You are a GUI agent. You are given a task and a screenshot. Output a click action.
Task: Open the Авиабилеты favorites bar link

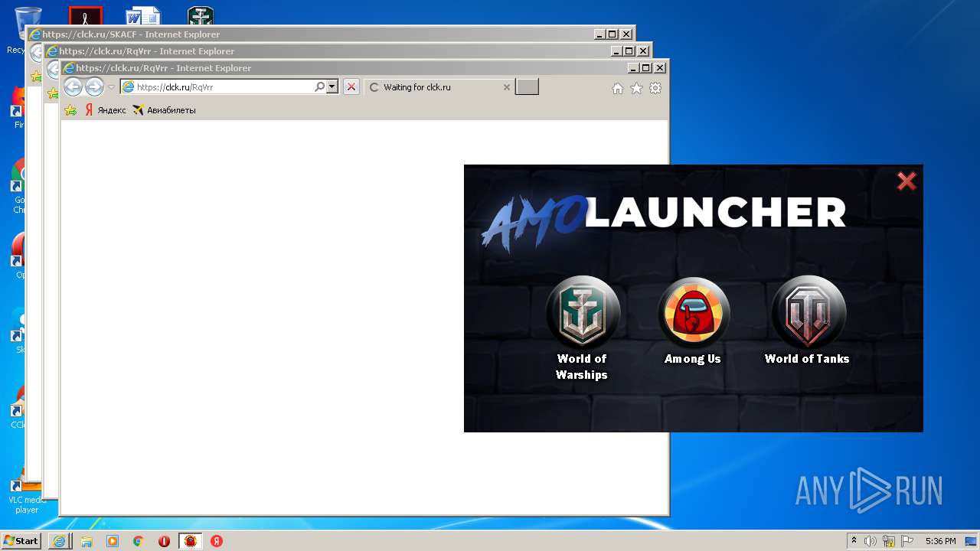coord(164,110)
